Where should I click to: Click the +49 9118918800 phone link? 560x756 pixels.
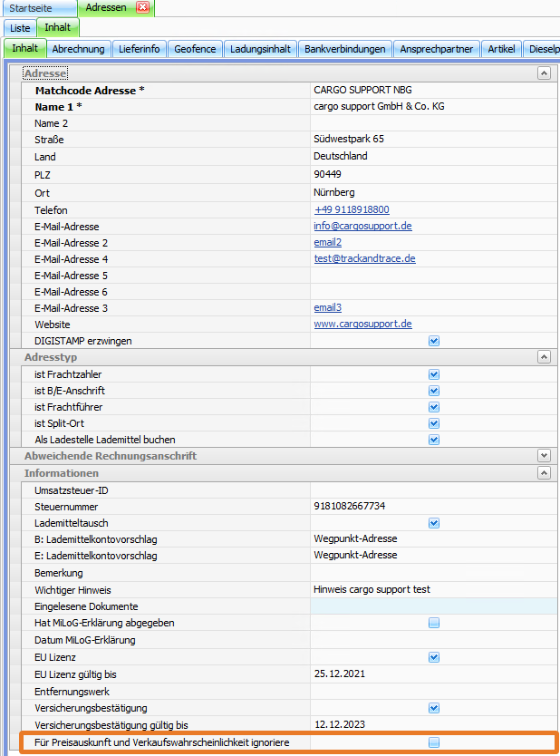352,209
